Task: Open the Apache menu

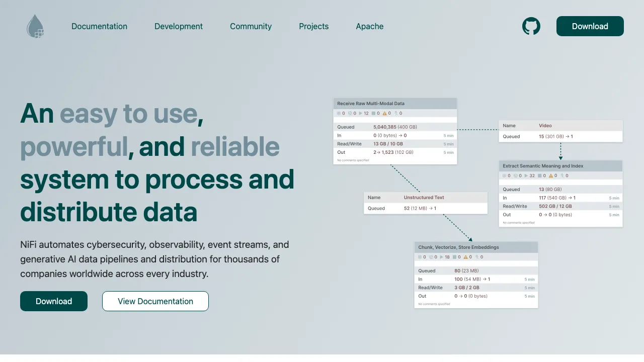Action: [x=370, y=26]
